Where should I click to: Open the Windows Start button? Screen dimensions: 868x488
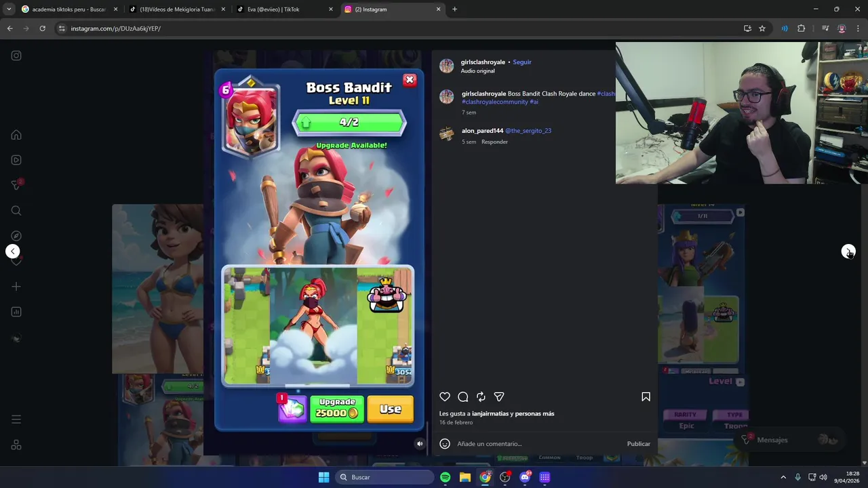[323, 477]
